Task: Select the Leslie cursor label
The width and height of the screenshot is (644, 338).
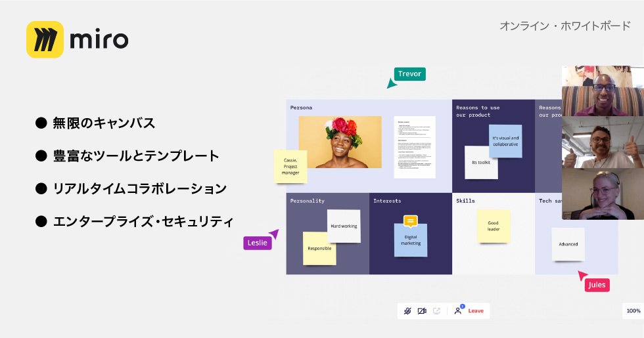Action: tap(257, 243)
